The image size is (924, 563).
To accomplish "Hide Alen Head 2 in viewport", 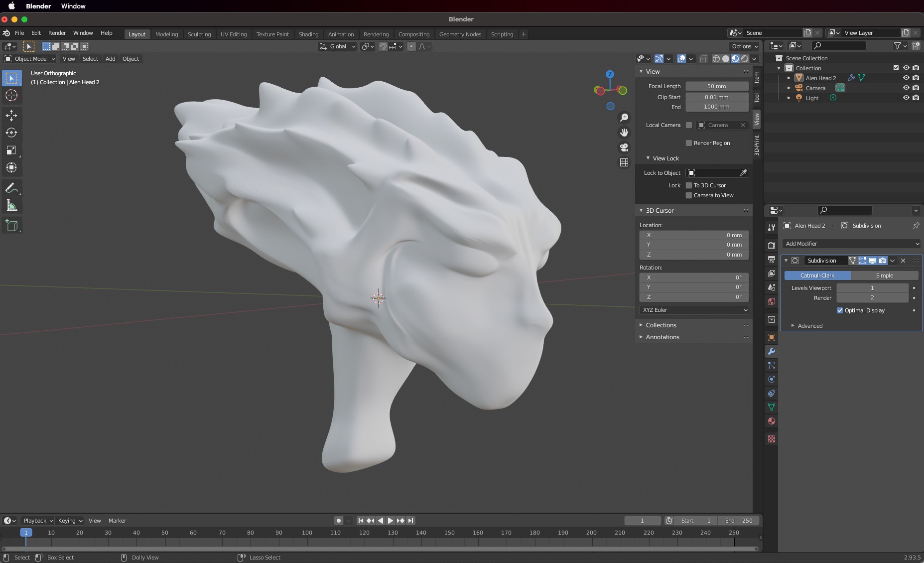I will [906, 78].
